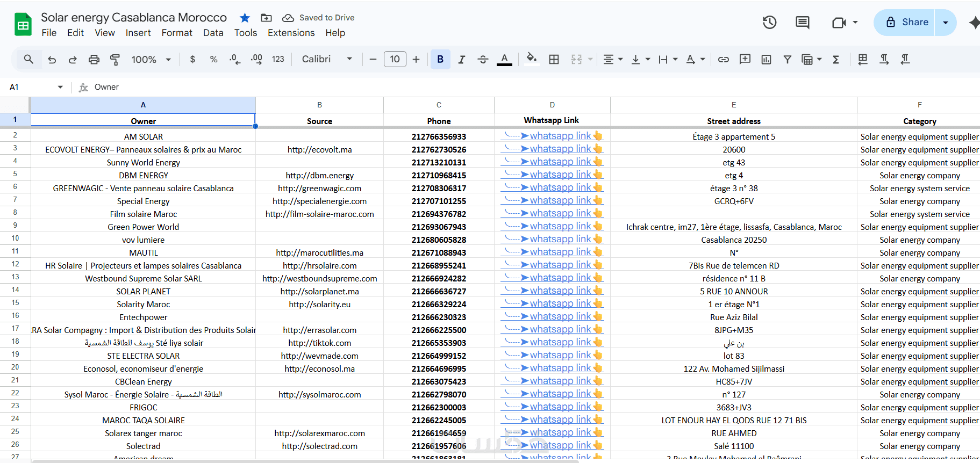Expand the Name box dropdown arrow
The height and width of the screenshot is (463, 980).
(60, 87)
